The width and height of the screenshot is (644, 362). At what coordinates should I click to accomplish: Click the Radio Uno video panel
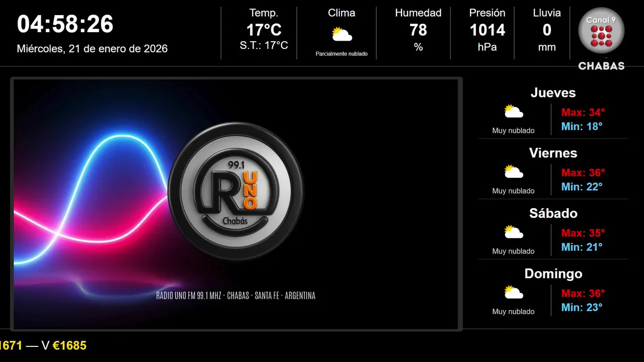(x=236, y=204)
